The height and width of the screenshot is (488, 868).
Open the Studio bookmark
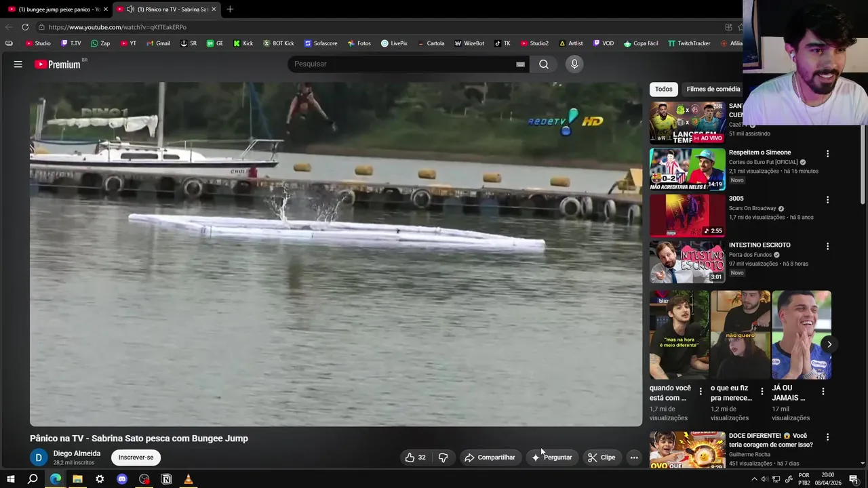pos(38,43)
